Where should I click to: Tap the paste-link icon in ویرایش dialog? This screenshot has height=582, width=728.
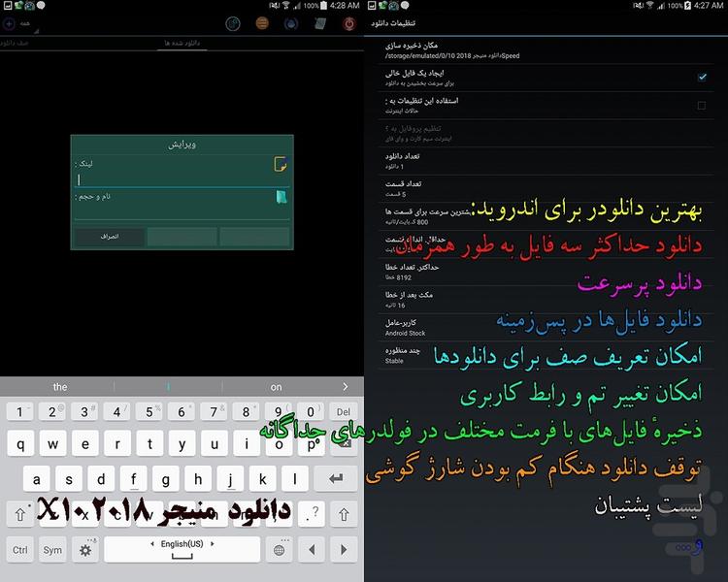[x=281, y=164]
